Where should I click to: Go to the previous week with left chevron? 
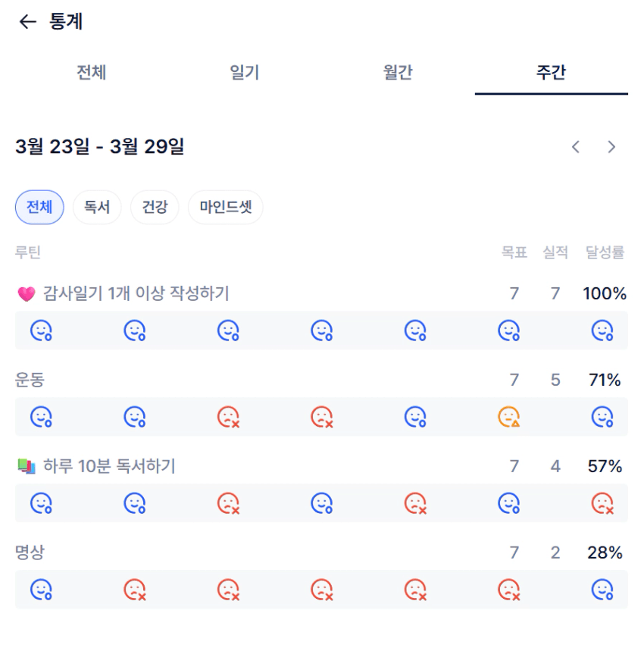click(x=576, y=147)
